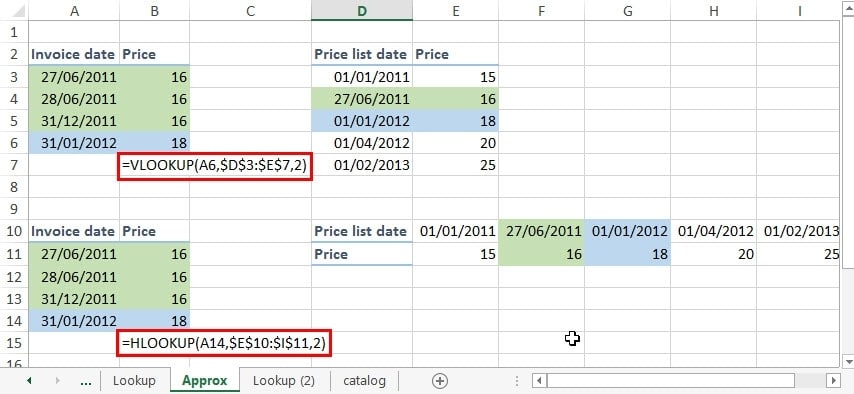Select cell F10 with 27/06/2011
Image resolution: width=854 pixels, height=394 pixels.
(x=541, y=231)
